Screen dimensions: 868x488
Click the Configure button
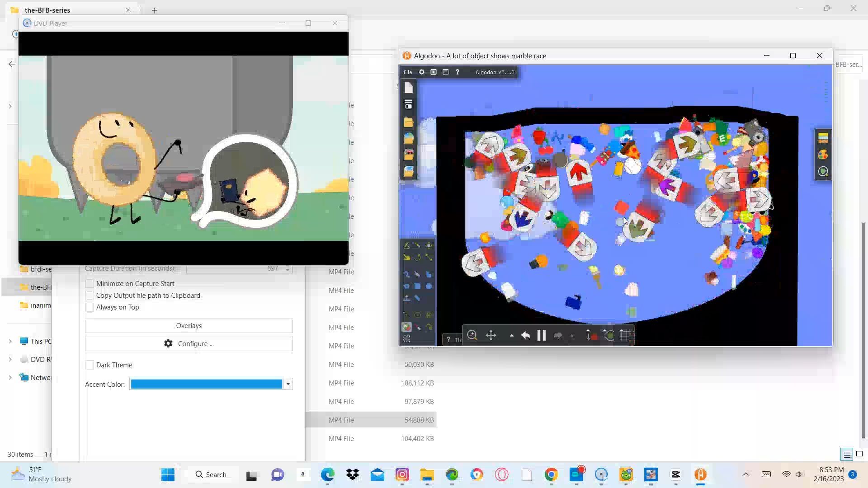[x=189, y=344]
